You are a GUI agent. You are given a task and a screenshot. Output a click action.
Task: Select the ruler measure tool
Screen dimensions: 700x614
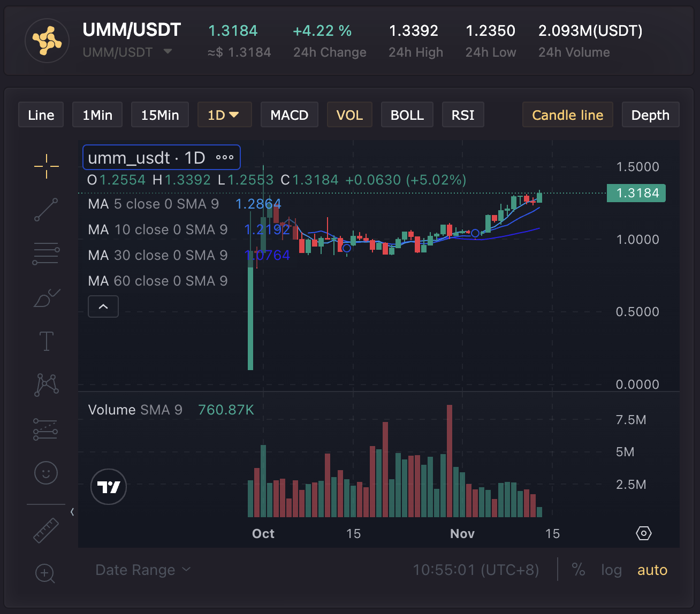coord(47,530)
